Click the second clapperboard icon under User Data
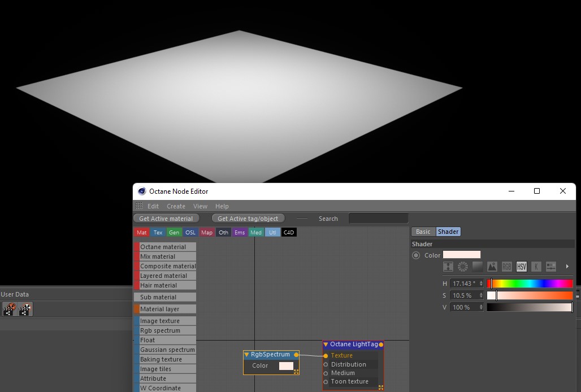The image size is (581, 392). 25,309
